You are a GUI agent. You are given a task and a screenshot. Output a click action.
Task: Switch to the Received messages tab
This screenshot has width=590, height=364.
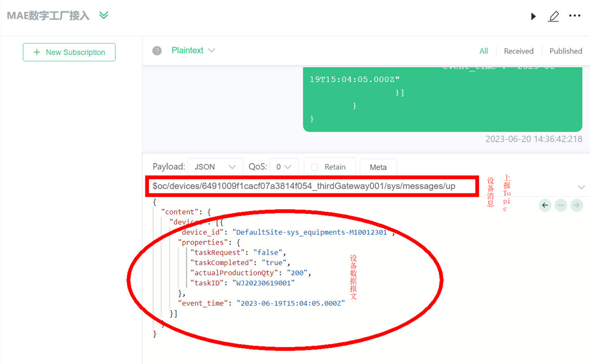[x=518, y=51]
